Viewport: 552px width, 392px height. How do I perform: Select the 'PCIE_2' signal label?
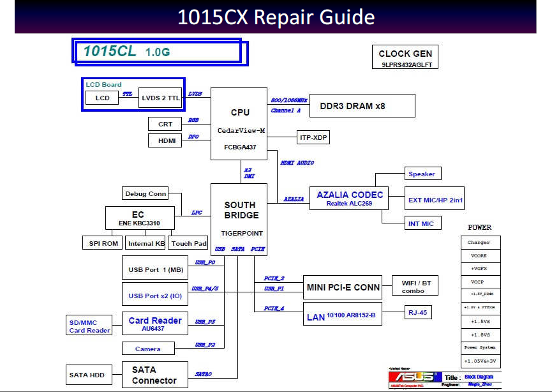(x=274, y=278)
